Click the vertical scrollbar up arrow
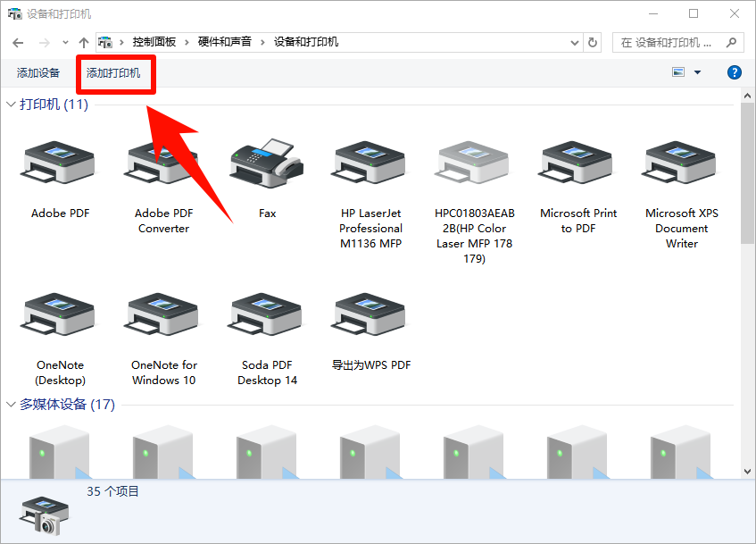Screen dimensions: 756x544 click(x=747, y=96)
